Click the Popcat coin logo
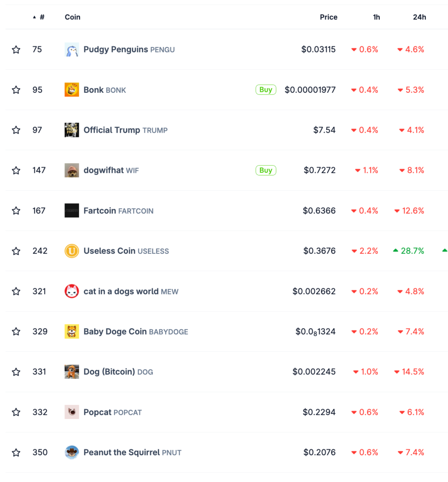448x482 pixels. coord(72,412)
